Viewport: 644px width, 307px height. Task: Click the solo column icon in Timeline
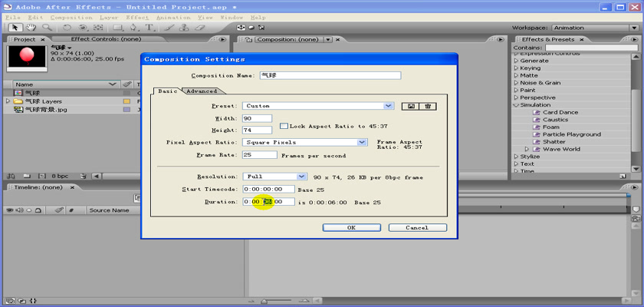coord(28,210)
